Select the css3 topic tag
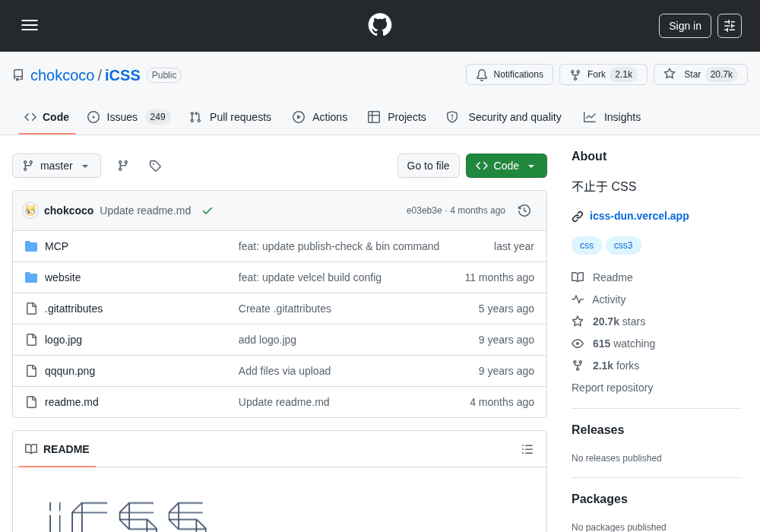Image resolution: width=760 pixels, height=532 pixels. click(x=623, y=245)
